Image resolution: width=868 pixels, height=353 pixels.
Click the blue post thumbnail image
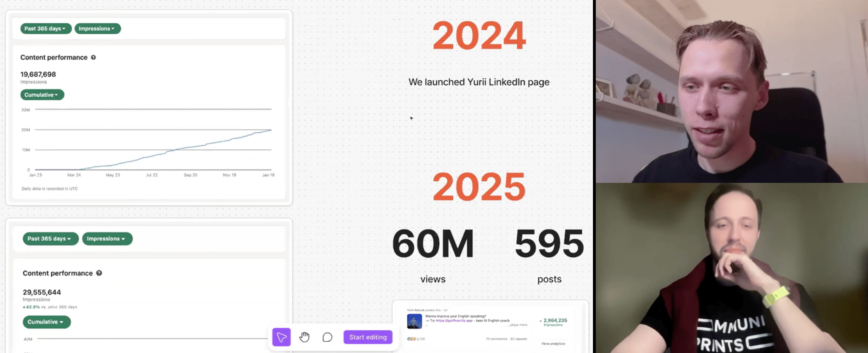[414, 321]
